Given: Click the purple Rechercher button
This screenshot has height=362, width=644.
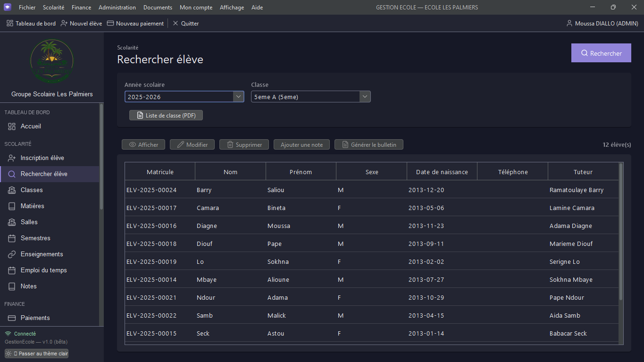Looking at the screenshot, I should pos(601,53).
